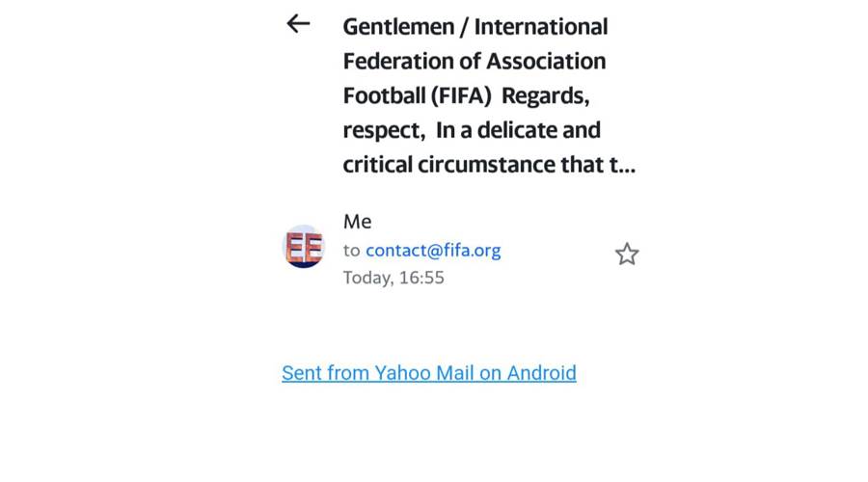Click 'respect, In a delicate and' line
The height and width of the screenshot is (482, 868).
pos(472,130)
